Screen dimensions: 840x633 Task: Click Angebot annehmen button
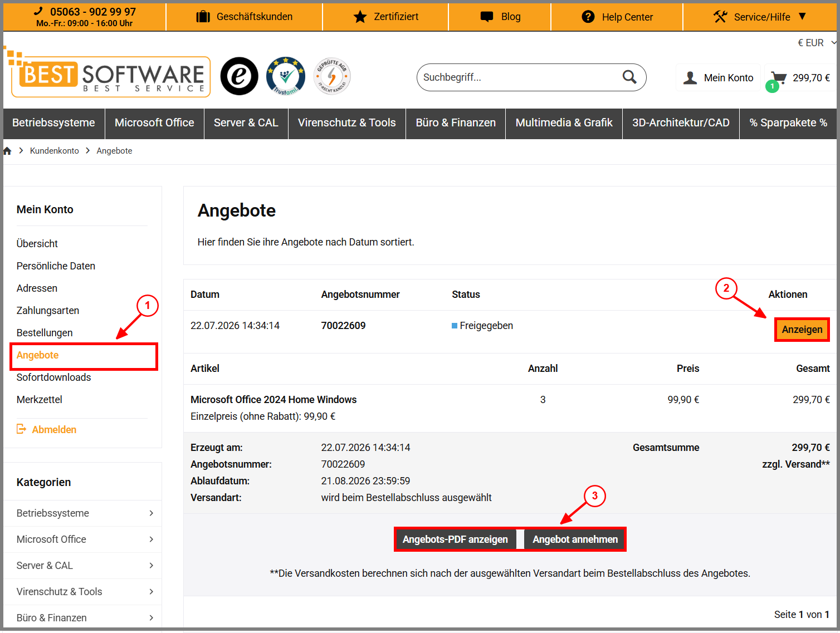click(575, 539)
